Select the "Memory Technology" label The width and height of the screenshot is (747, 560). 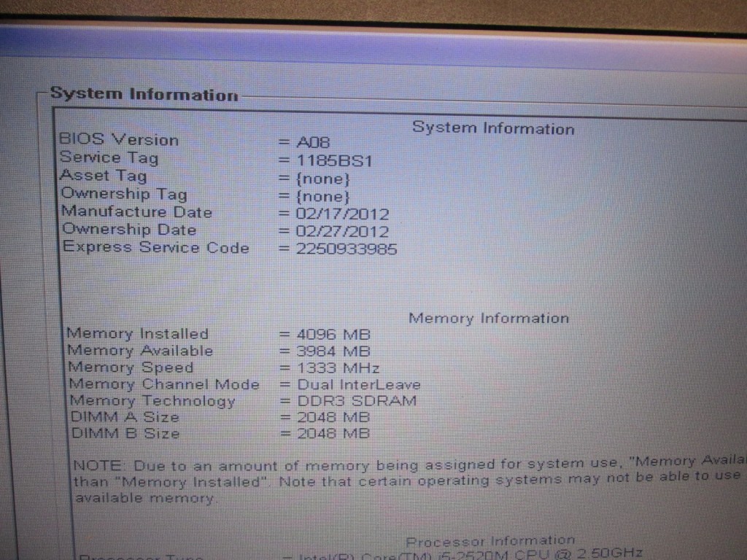pos(152,401)
